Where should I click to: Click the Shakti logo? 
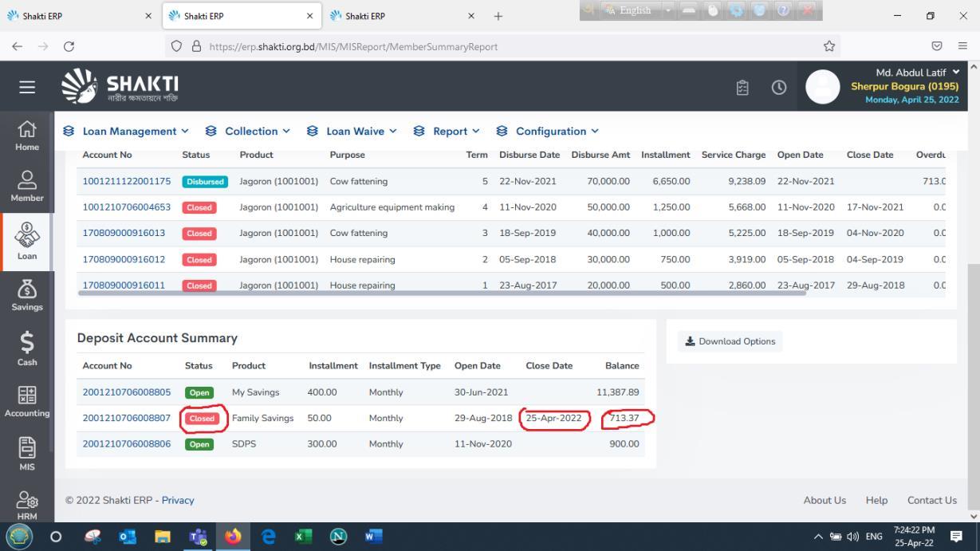click(120, 86)
